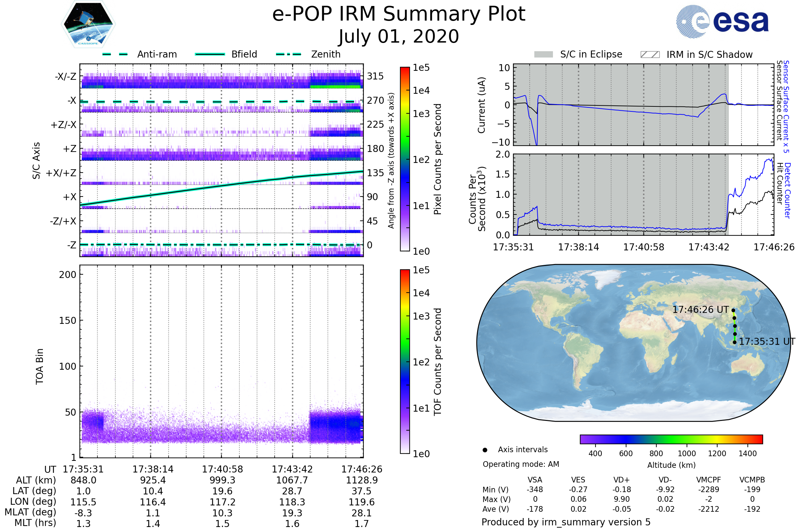Click the IRM in S/C Shadow hatched patch
The image size is (798, 532).
coord(650,55)
